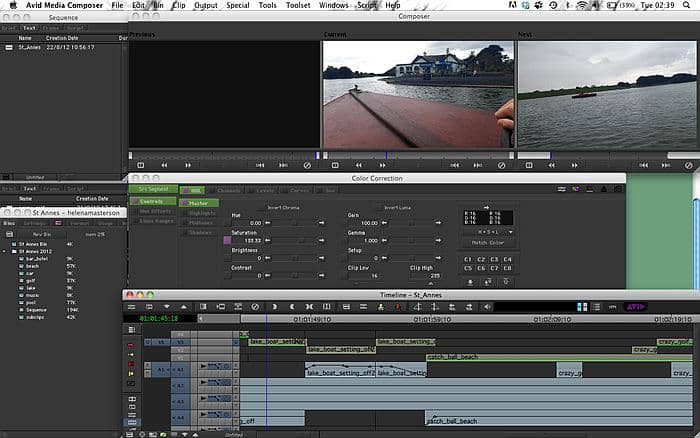
Task: Toggle the Controls subtab enable button
Action: pyautogui.click(x=134, y=202)
